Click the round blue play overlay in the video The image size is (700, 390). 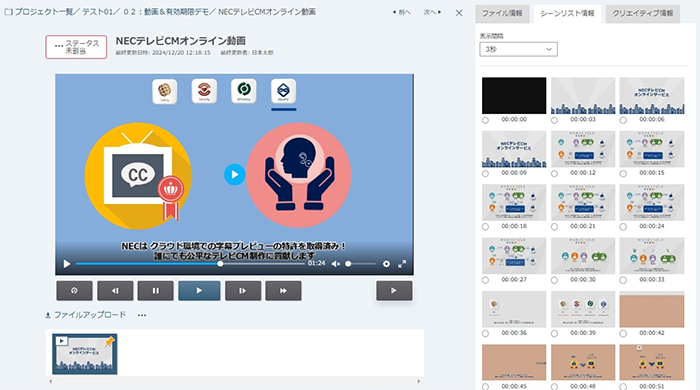point(234,174)
